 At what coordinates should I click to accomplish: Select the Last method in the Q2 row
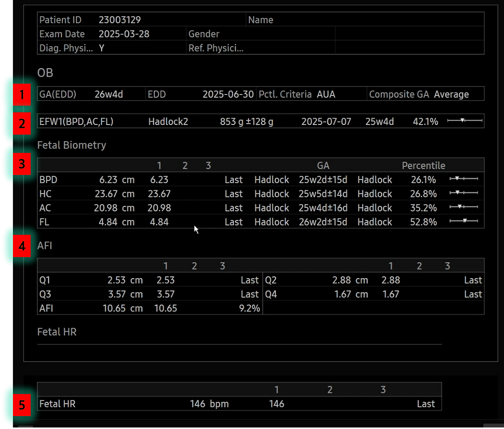pos(473,280)
